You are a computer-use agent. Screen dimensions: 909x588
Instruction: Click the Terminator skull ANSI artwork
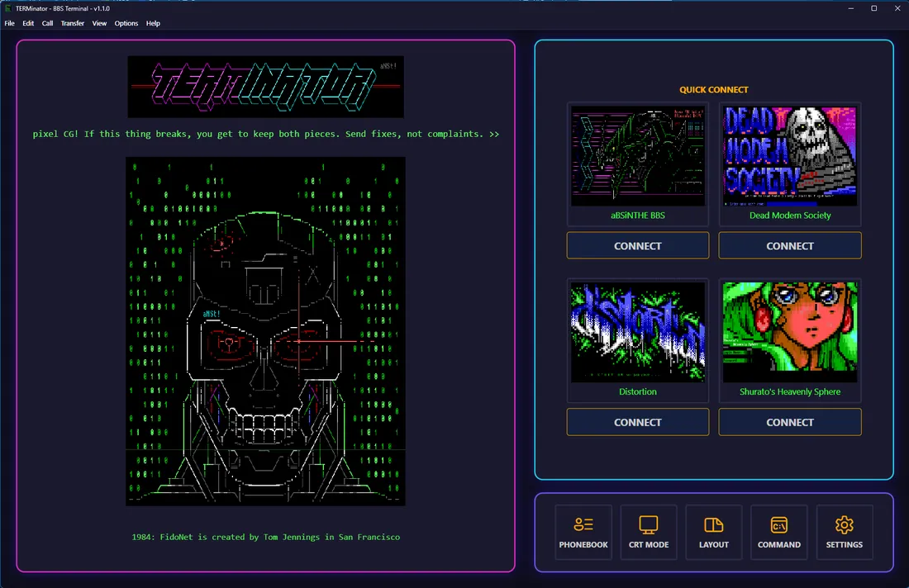pyautogui.click(x=265, y=331)
